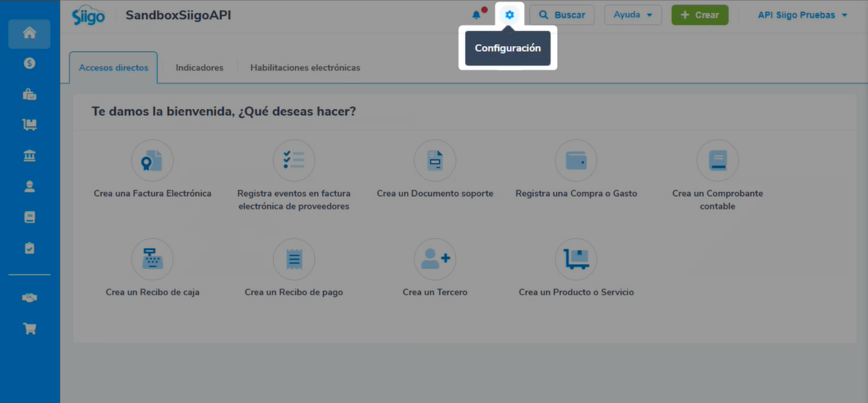Screen dimensions: 868x403
Task: Select the Crea un Recibo de caja icon
Action: click(x=152, y=259)
